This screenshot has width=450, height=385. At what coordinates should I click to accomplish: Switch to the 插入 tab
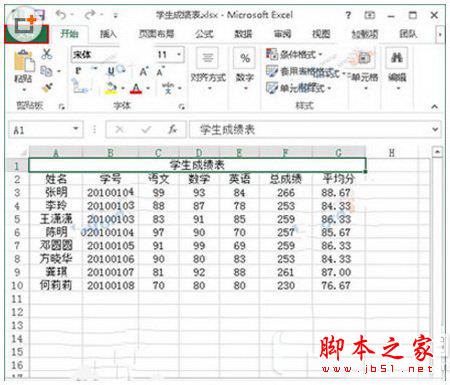pos(108,34)
